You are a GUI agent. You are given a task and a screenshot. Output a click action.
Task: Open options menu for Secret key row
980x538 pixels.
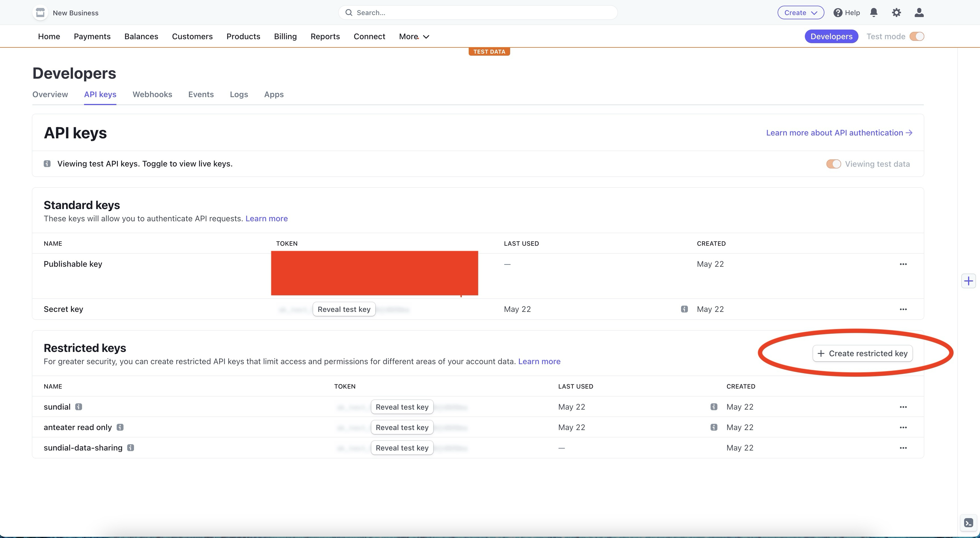click(903, 309)
